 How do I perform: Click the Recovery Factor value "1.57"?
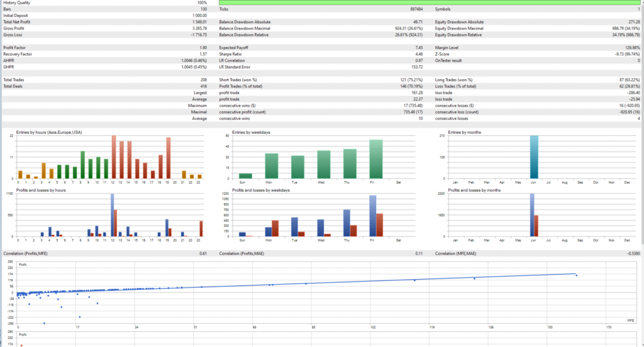click(x=203, y=54)
